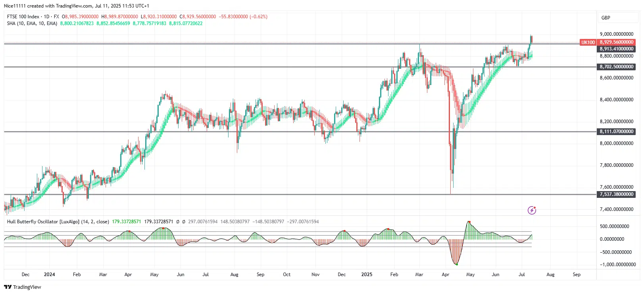Select the 8,111.07 horizontal line label
The image size is (644, 294).
point(616,132)
